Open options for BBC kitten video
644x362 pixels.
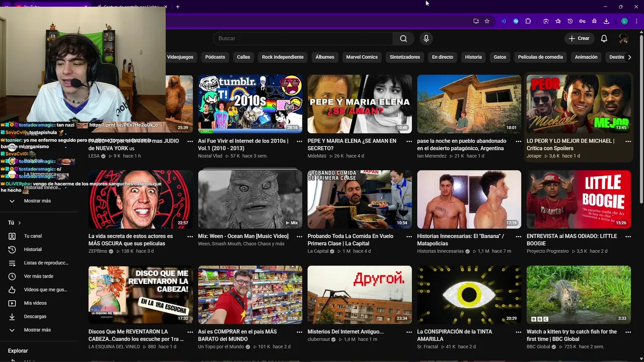tap(628, 332)
